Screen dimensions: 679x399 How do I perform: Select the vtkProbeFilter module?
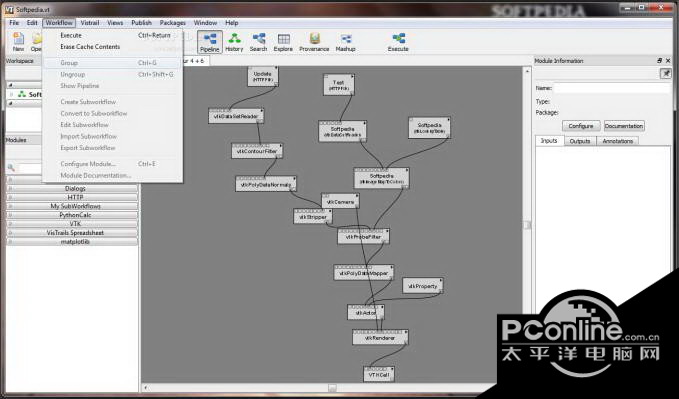[363, 237]
